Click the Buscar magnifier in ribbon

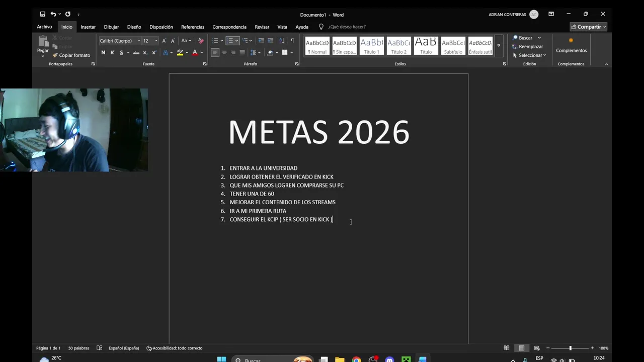[x=515, y=38]
